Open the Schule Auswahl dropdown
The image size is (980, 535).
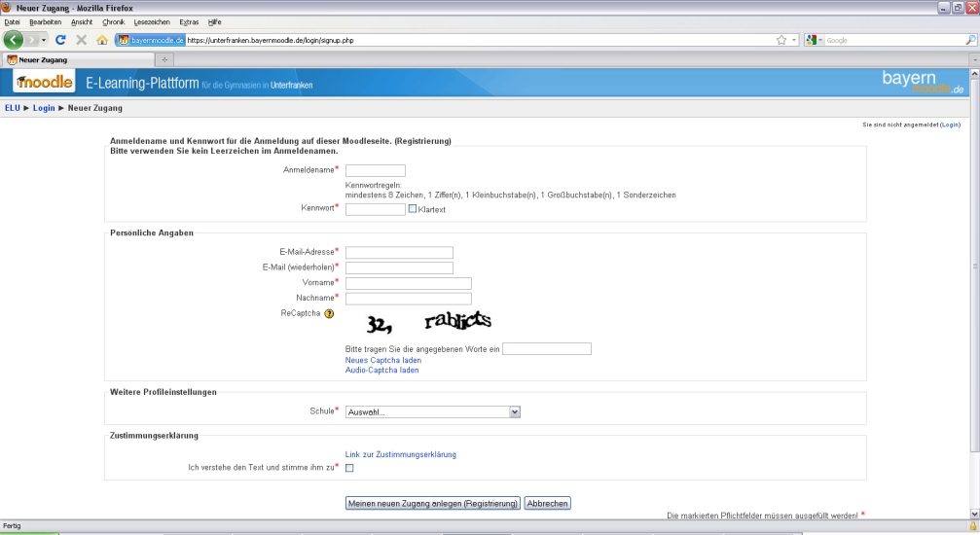[432, 411]
